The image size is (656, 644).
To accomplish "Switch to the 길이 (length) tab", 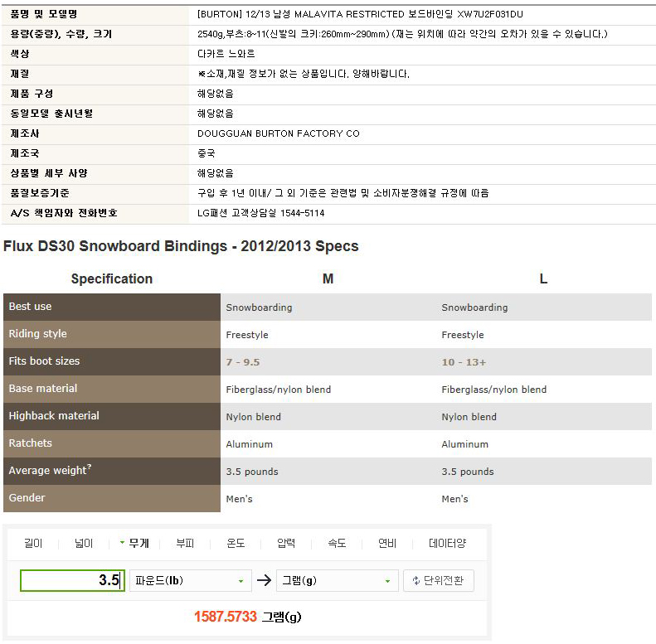I will [x=32, y=544].
